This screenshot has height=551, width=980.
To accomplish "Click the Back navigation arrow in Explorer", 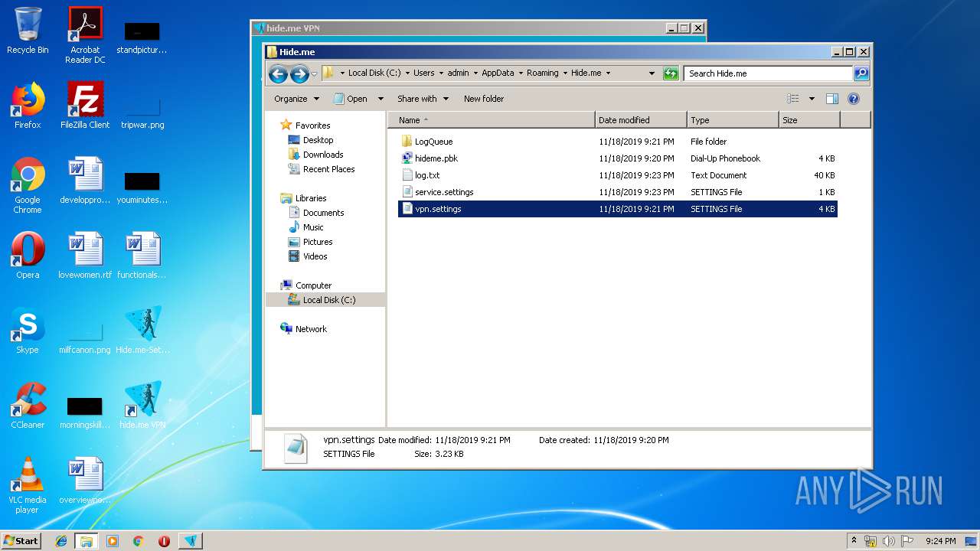I will tap(278, 73).
